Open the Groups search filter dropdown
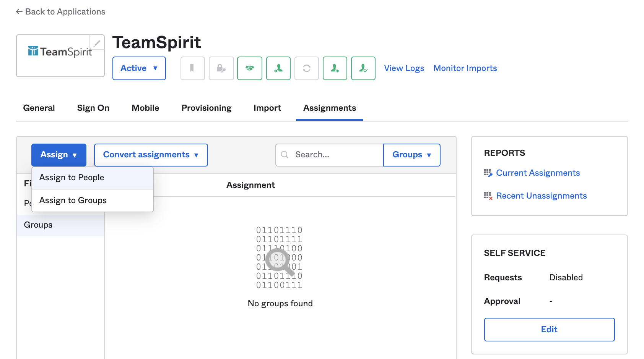Viewport: 644px width, 359px height. click(x=411, y=155)
